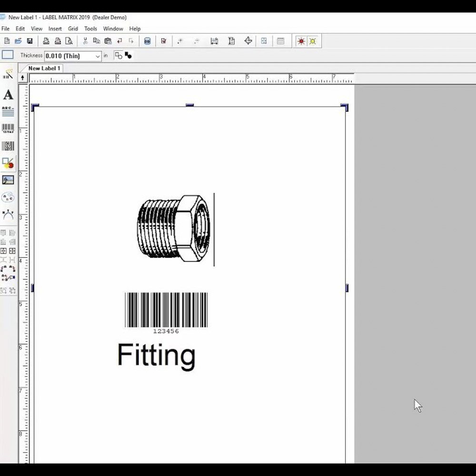
Task: Click the Save toolbar button
Action: tap(30, 41)
